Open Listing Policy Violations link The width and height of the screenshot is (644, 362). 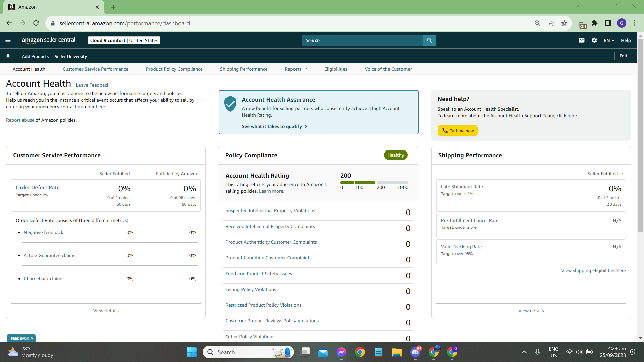[x=251, y=289]
